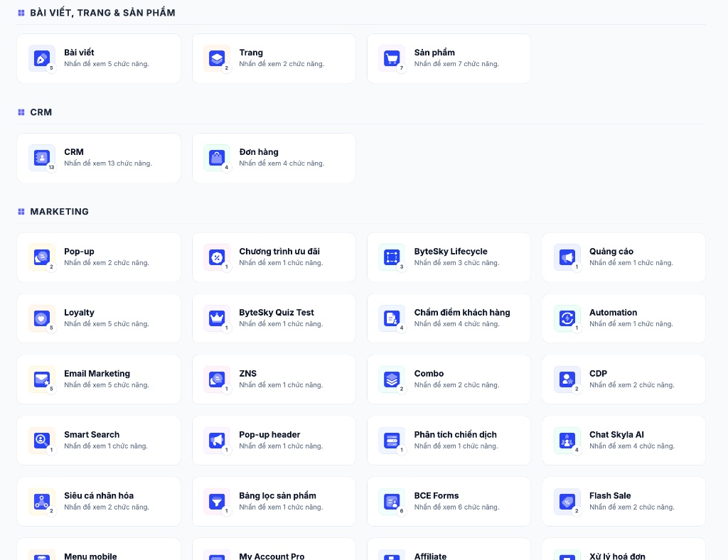Click the Email Marketing envelope icon
728x560 pixels.
click(42, 379)
